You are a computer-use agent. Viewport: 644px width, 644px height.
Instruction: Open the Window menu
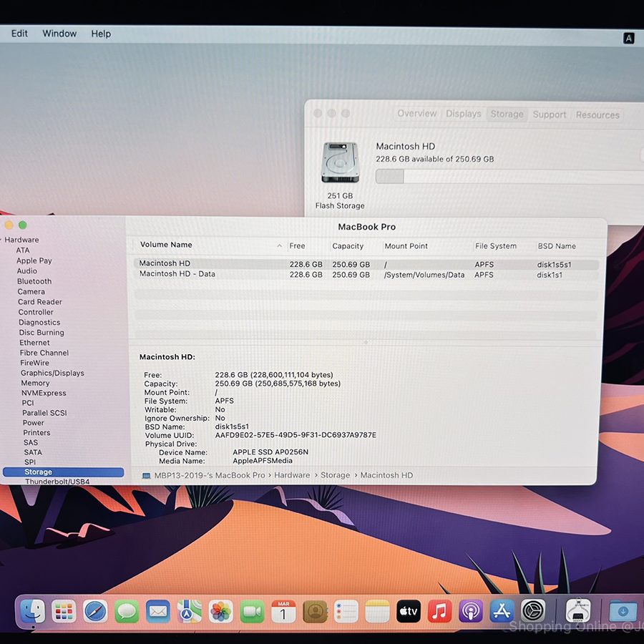[59, 34]
